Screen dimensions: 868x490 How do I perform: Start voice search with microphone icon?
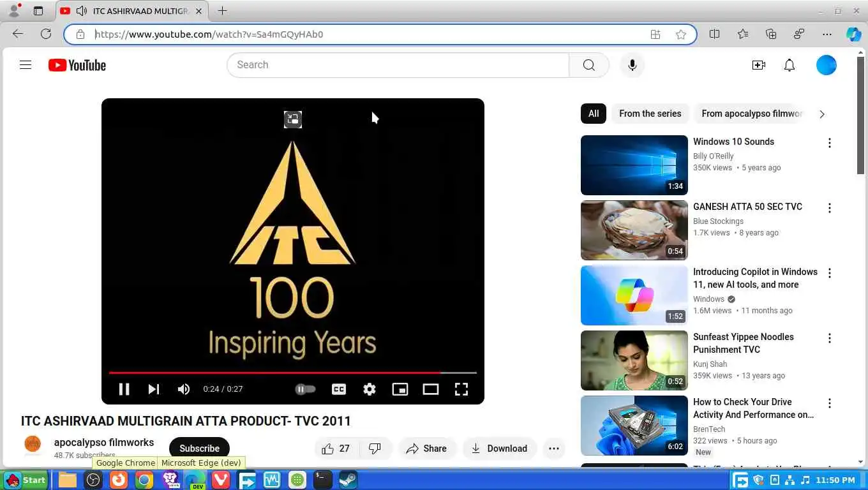(x=632, y=65)
